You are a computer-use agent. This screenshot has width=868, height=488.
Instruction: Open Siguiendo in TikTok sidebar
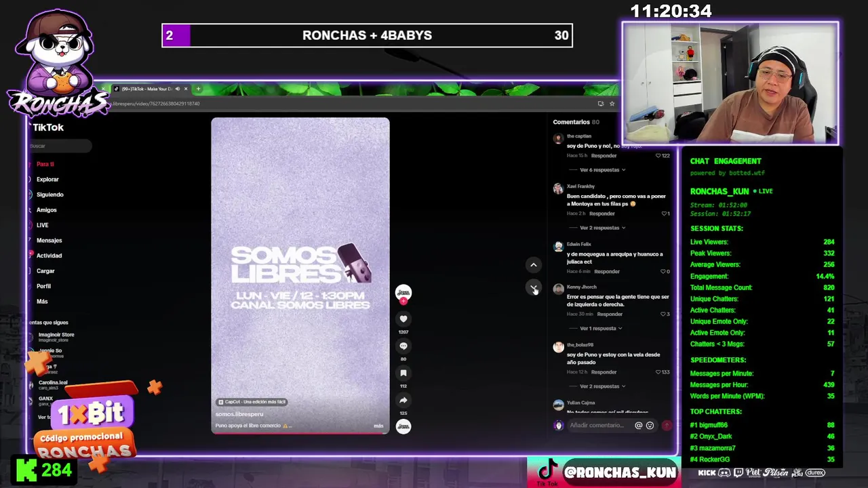(x=50, y=195)
